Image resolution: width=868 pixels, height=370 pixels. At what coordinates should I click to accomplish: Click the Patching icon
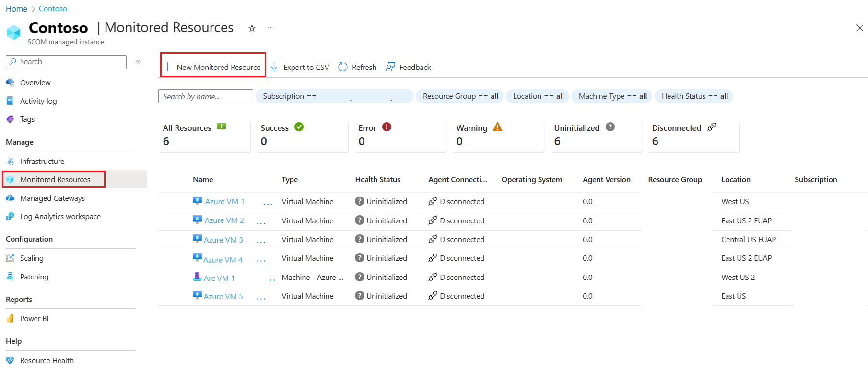click(10, 277)
